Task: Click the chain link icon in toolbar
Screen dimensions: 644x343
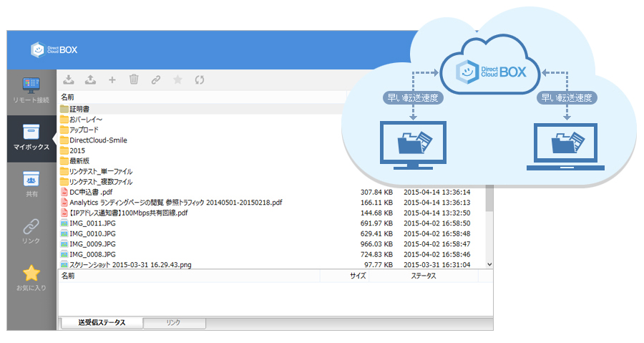Action: pos(156,79)
